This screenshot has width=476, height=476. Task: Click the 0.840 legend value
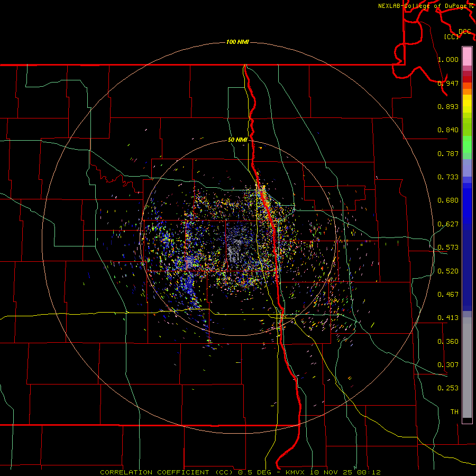448,130
